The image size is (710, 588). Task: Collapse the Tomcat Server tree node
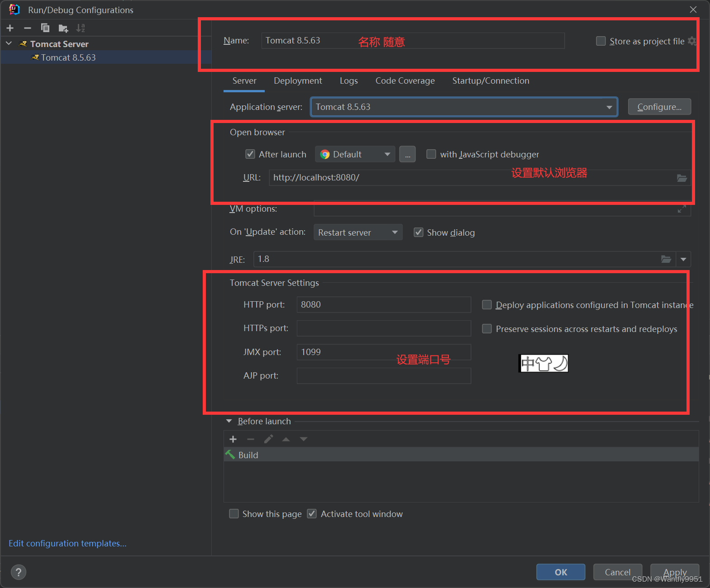[9, 43]
